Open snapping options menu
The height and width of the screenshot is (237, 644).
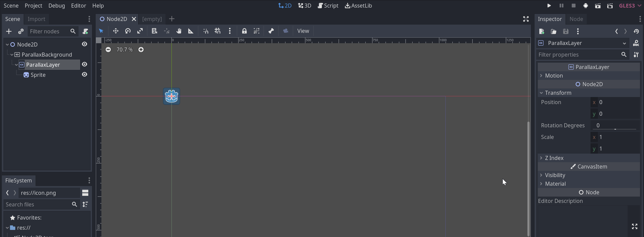230,31
